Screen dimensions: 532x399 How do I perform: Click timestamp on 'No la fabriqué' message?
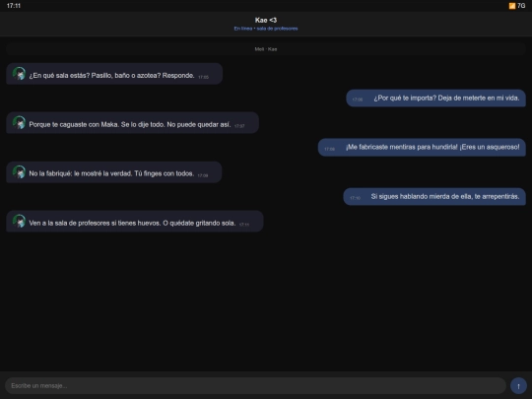click(x=203, y=175)
